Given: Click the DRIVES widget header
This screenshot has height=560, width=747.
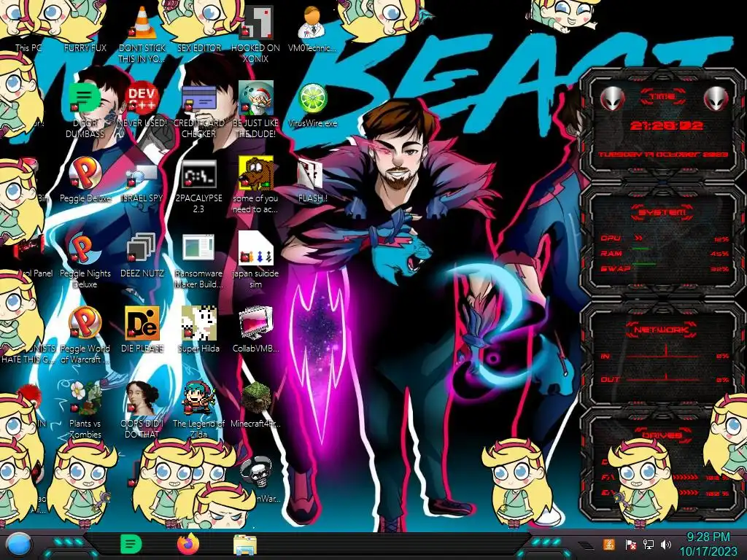Looking at the screenshot, I should pos(662,435).
